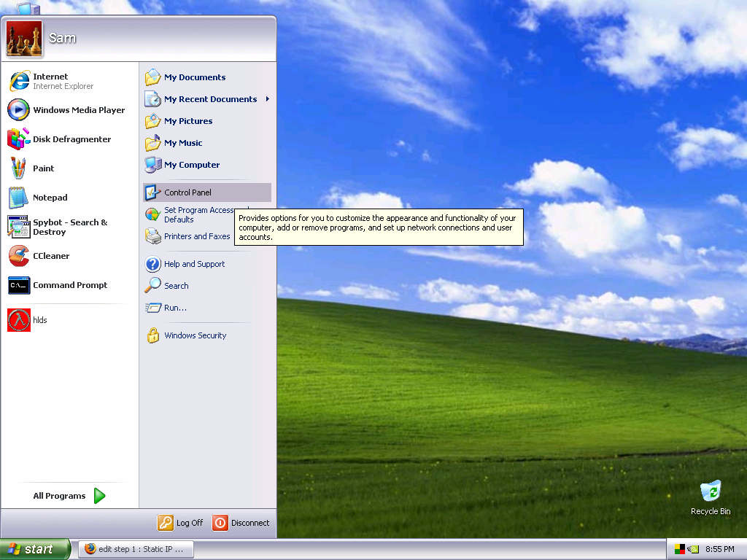Open the Disk Defragmenter icon
The height and width of the screenshot is (560, 747).
(x=18, y=139)
